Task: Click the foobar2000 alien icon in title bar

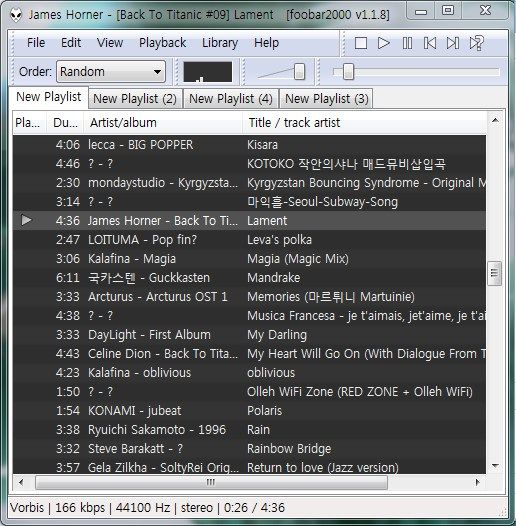Action: tap(15, 14)
